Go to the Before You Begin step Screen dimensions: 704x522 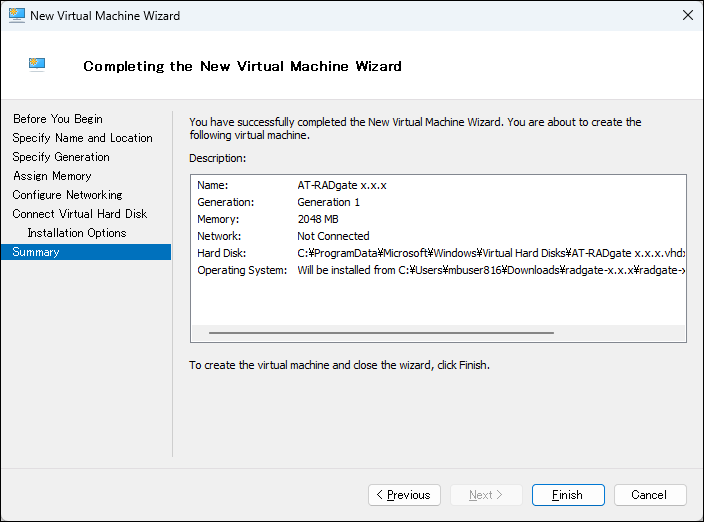pos(58,119)
